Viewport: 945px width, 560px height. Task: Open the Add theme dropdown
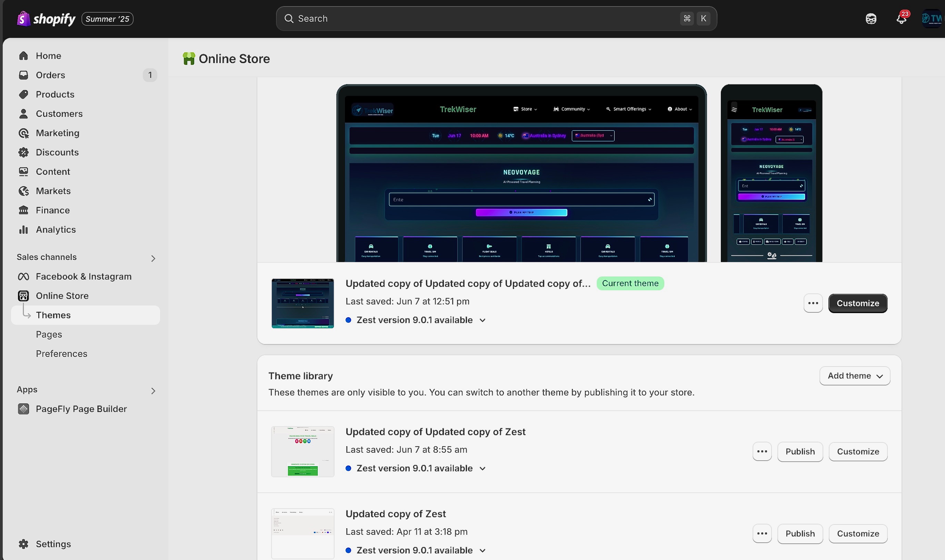(x=855, y=376)
